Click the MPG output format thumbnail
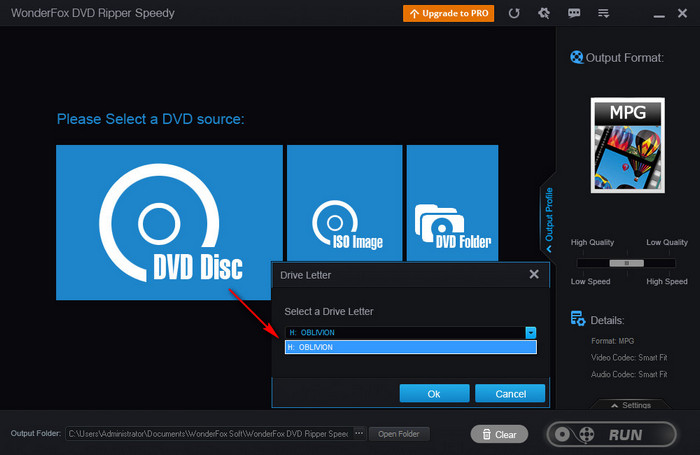The height and width of the screenshot is (455, 700). 628,146
